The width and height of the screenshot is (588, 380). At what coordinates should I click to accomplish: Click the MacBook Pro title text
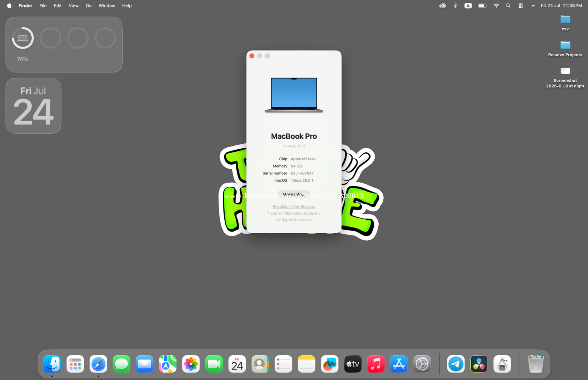pos(294,136)
